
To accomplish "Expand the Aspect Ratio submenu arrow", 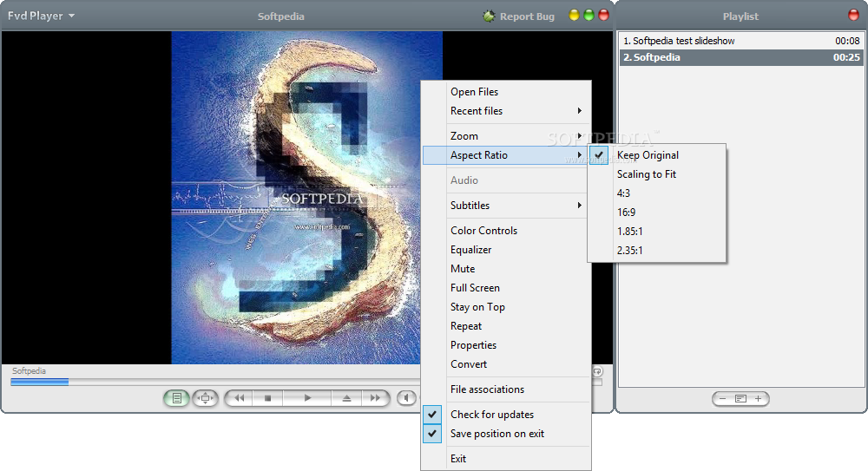I will [580, 155].
